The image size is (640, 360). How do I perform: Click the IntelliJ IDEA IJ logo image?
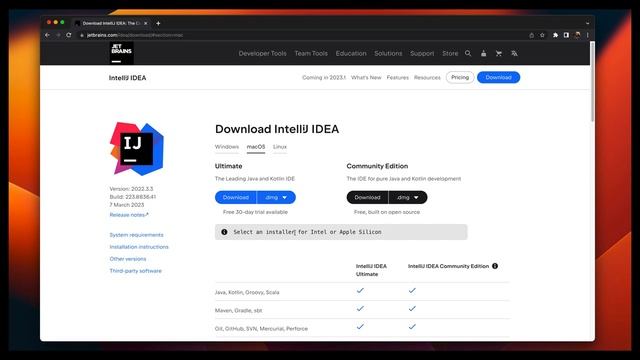tap(137, 149)
